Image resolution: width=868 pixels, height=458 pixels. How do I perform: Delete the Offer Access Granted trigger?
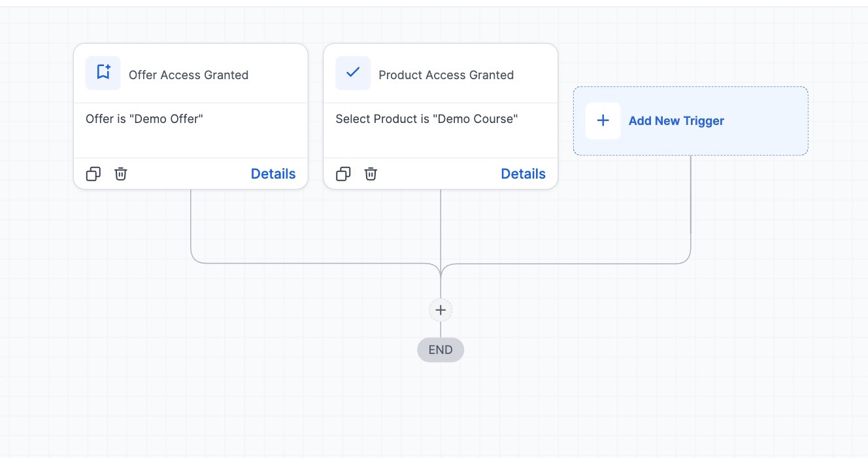[x=121, y=174]
